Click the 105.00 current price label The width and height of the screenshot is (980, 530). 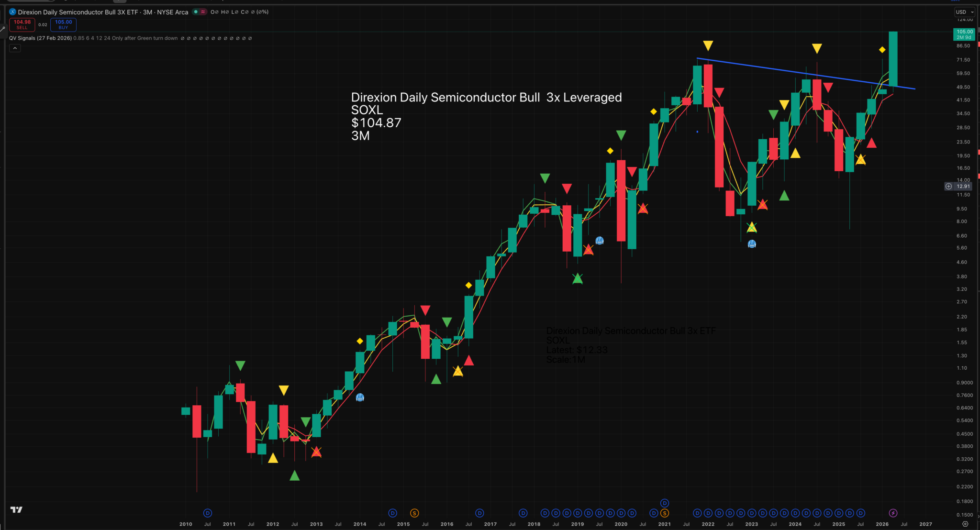(964, 34)
